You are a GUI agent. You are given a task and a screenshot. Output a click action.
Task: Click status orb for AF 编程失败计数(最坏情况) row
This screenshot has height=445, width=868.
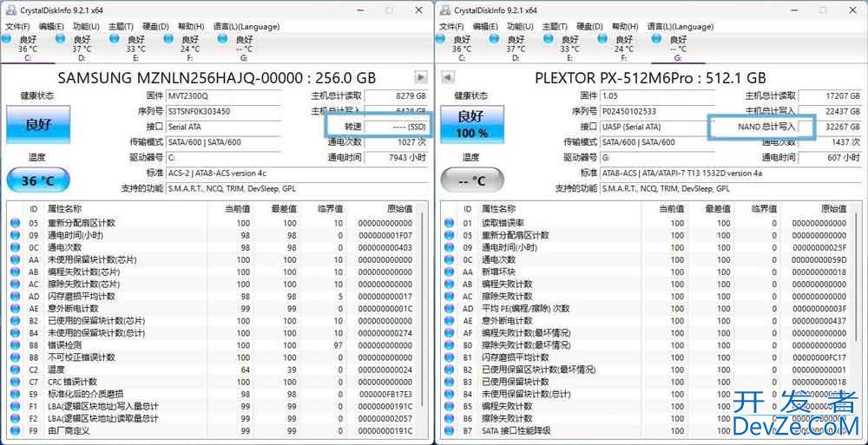(x=449, y=333)
